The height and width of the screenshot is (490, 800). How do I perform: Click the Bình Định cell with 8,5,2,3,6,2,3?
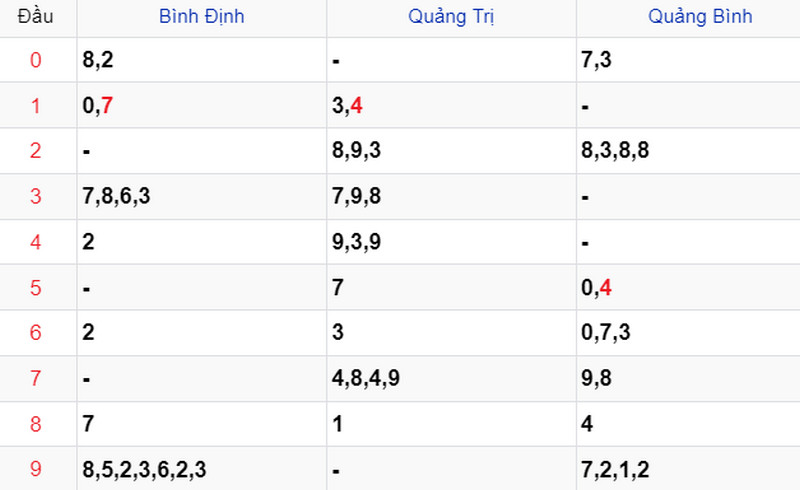(202, 469)
